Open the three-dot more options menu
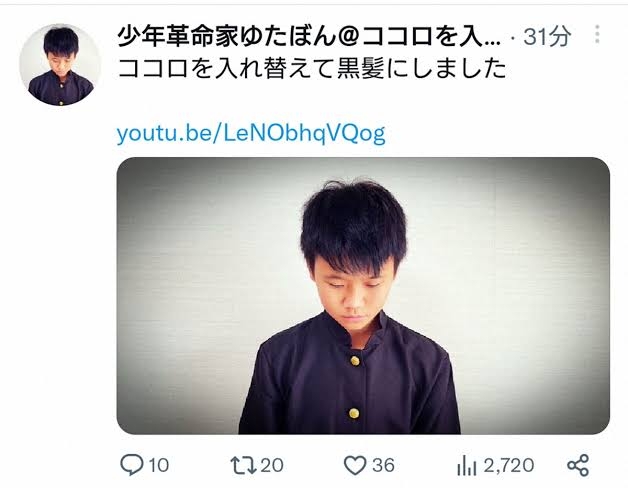The height and width of the screenshot is (488, 628). click(x=597, y=34)
